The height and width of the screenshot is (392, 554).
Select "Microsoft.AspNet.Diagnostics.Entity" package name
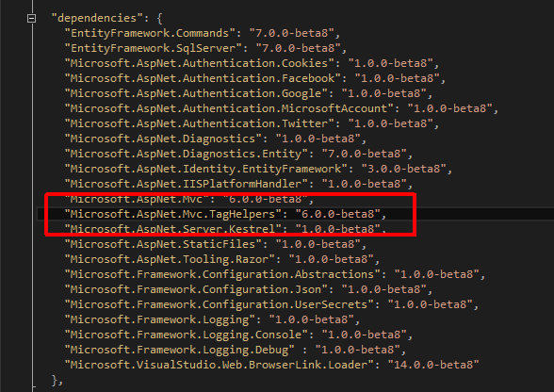[187, 154]
